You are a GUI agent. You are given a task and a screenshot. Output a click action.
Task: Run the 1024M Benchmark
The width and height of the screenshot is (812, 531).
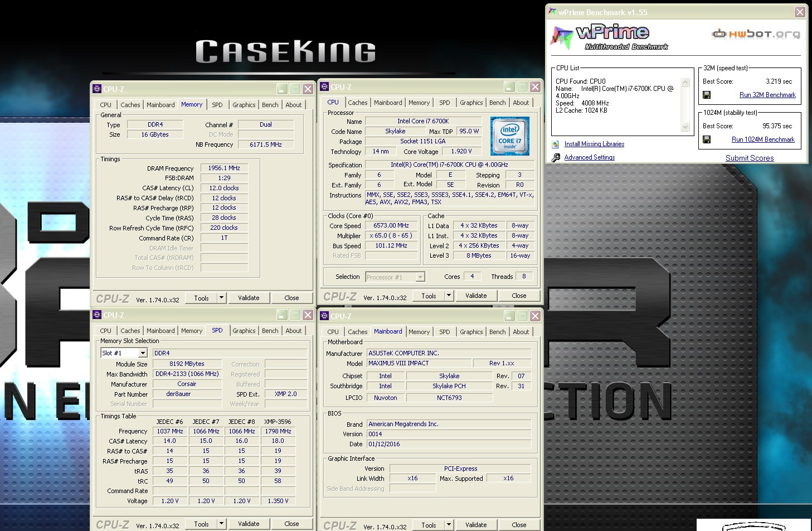tap(763, 139)
